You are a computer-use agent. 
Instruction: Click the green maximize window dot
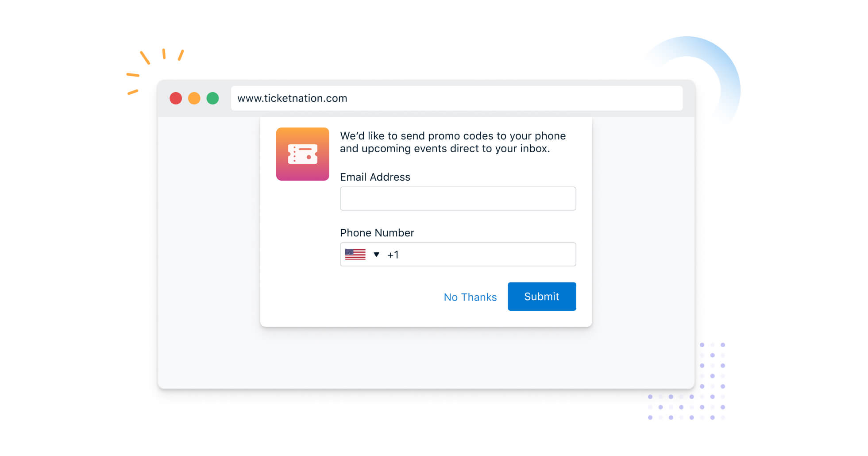pos(213,98)
